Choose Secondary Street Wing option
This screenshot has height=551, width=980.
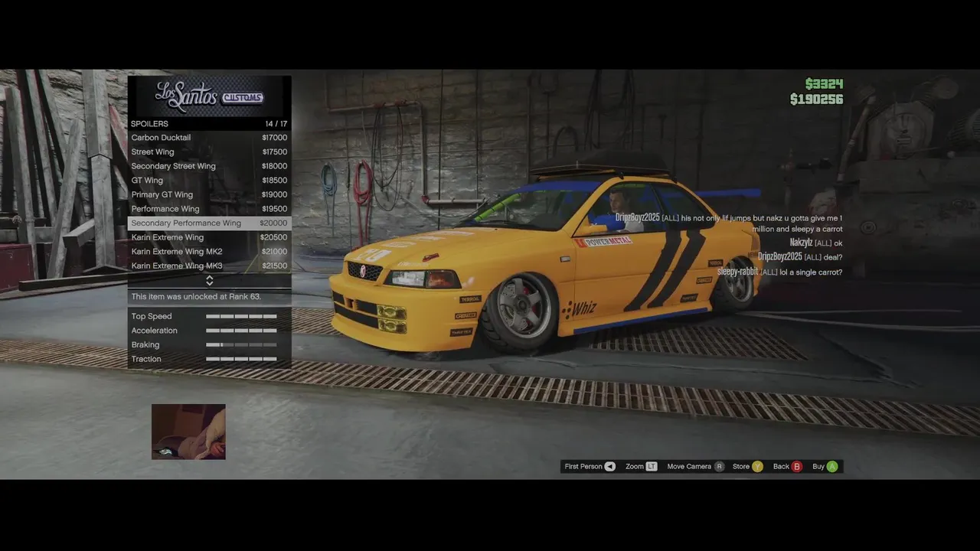209,166
